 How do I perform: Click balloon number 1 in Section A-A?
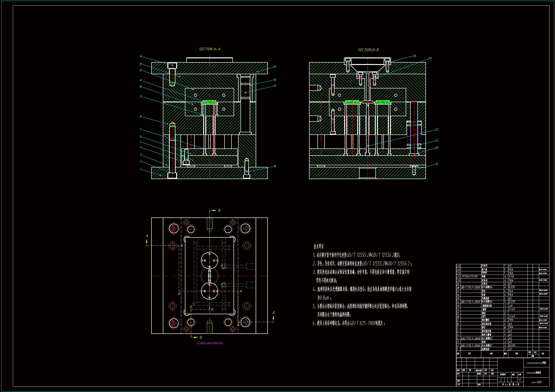click(141, 170)
